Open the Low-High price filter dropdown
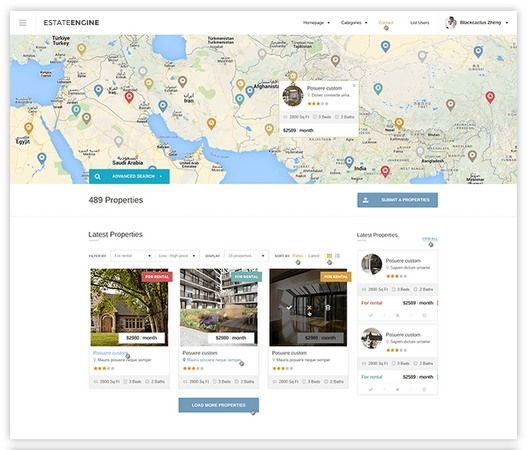The image size is (527, 450). pyautogui.click(x=177, y=256)
